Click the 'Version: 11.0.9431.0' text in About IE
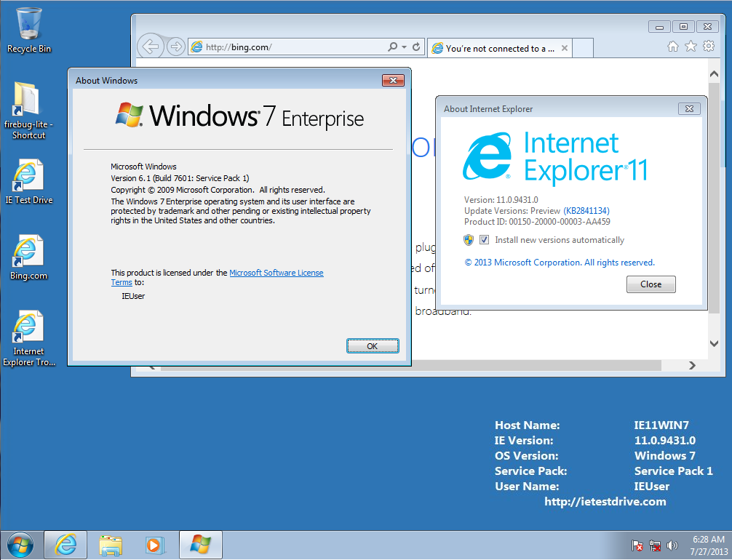The height and width of the screenshot is (560, 732). point(501,200)
